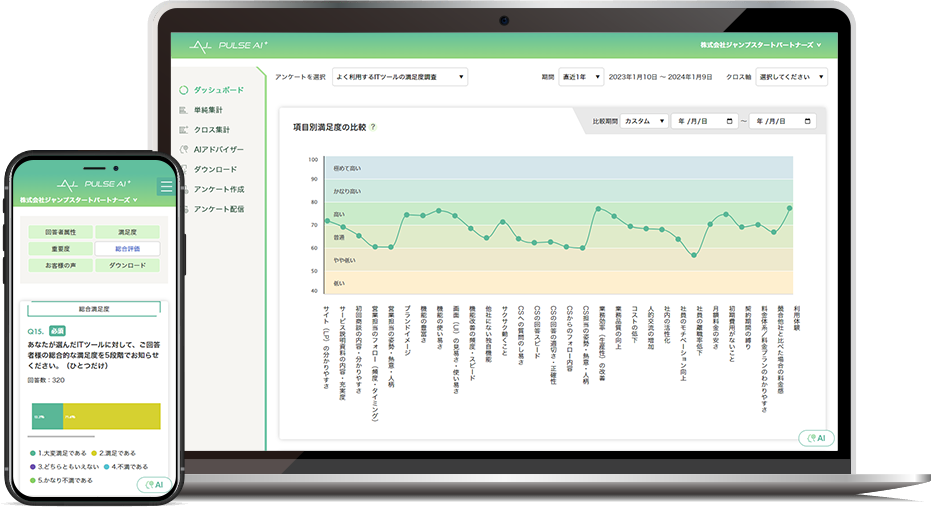Tap the 満足度 button on phone

[x=127, y=232]
